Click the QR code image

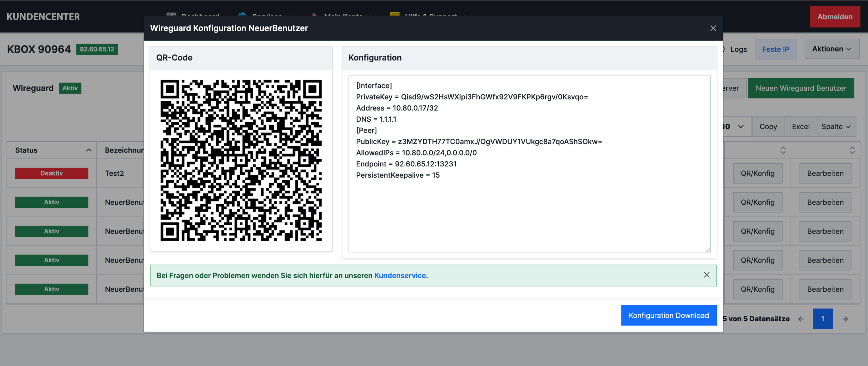click(x=241, y=160)
